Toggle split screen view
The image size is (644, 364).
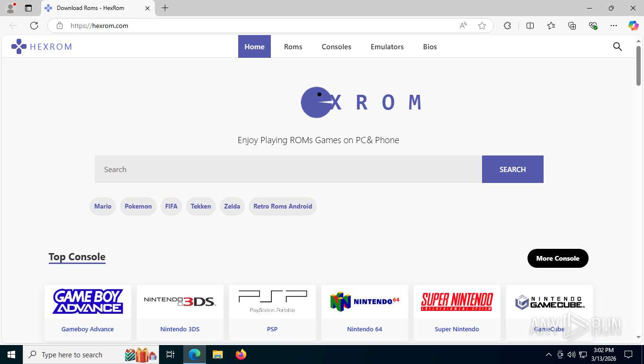(530, 26)
